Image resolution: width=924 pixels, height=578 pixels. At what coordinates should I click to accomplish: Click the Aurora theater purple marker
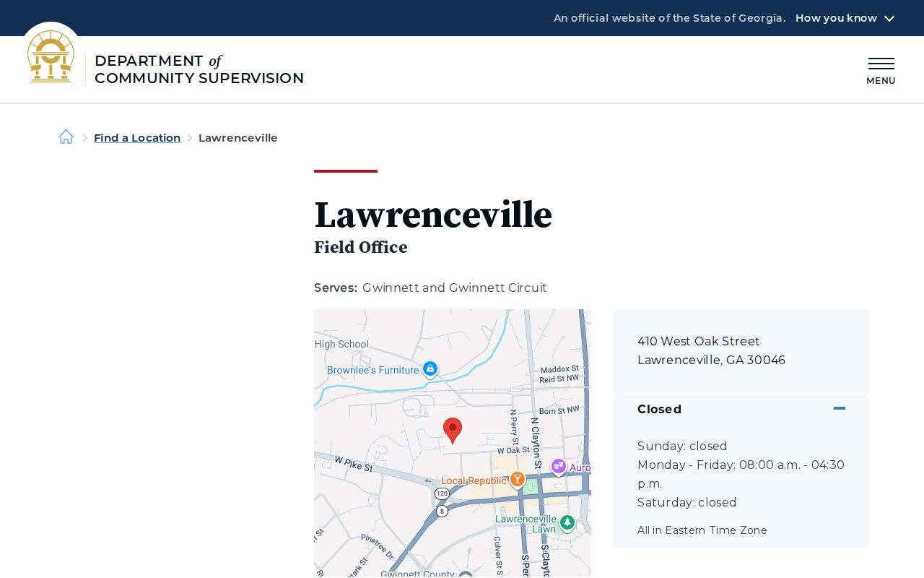(x=558, y=467)
